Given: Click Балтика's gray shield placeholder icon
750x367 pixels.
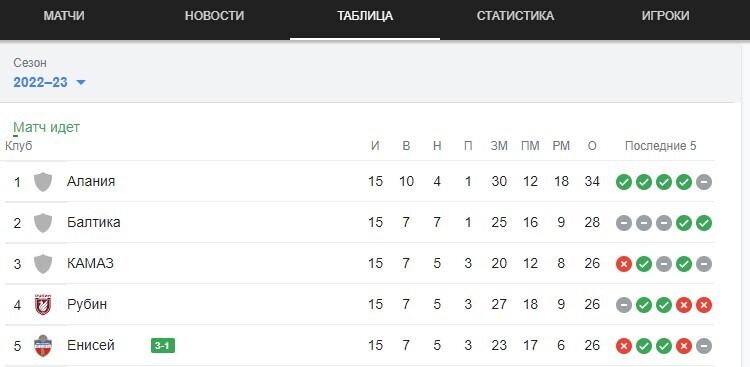Looking at the screenshot, I should [43, 223].
